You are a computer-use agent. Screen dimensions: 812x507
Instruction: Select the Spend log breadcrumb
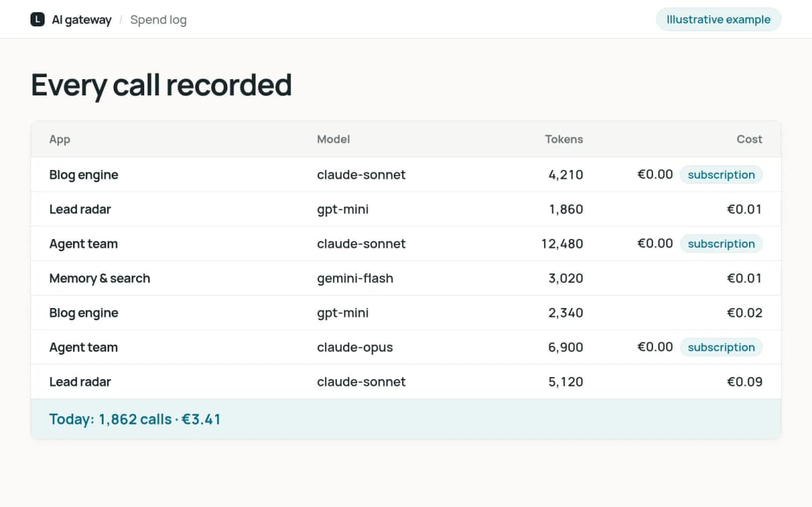pos(158,20)
